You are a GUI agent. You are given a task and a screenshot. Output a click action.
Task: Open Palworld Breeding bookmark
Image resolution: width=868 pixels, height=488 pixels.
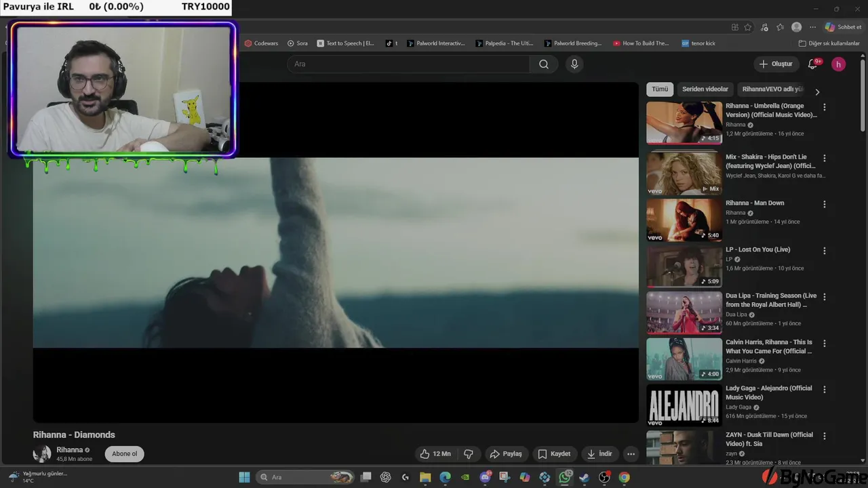(x=573, y=43)
